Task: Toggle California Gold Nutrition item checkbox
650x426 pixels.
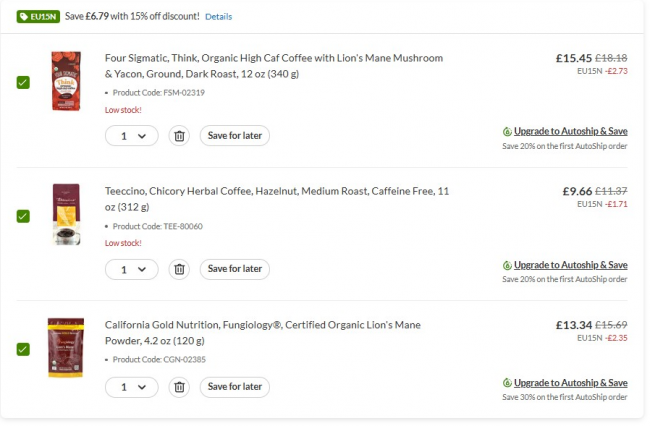Action: click(23, 348)
